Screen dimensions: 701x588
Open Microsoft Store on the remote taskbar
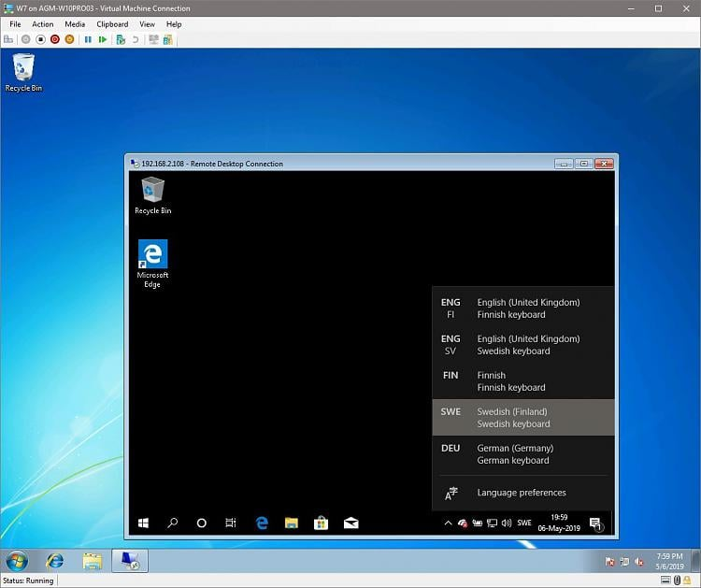321,523
